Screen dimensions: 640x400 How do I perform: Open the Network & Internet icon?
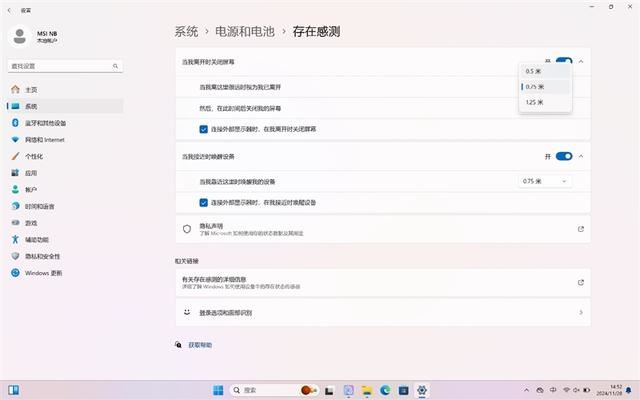15,140
